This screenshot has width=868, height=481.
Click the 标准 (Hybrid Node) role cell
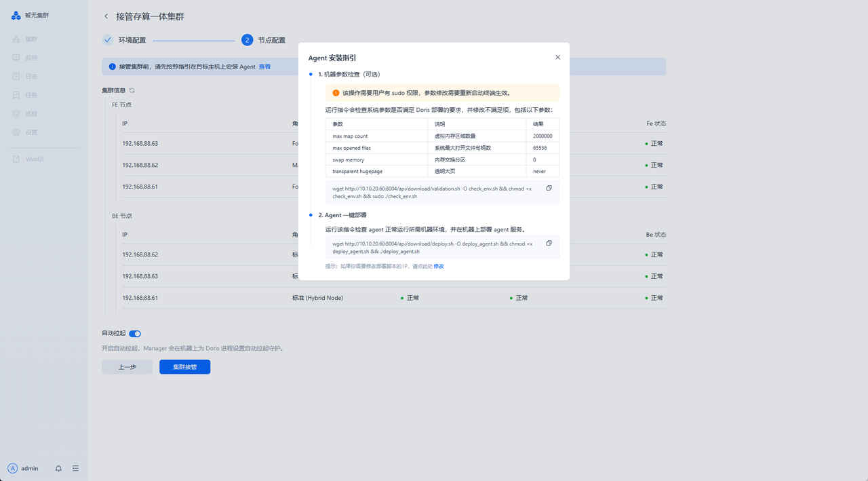pos(319,298)
